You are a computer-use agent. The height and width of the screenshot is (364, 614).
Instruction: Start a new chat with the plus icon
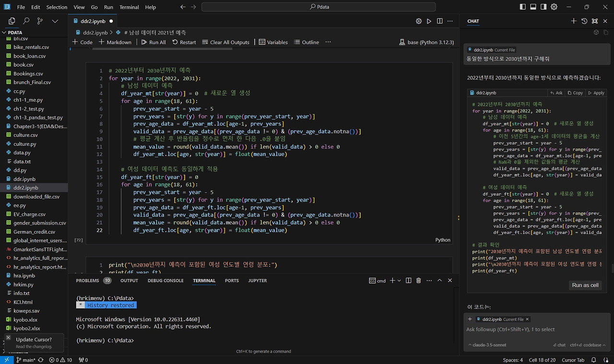tap(574, 21)
